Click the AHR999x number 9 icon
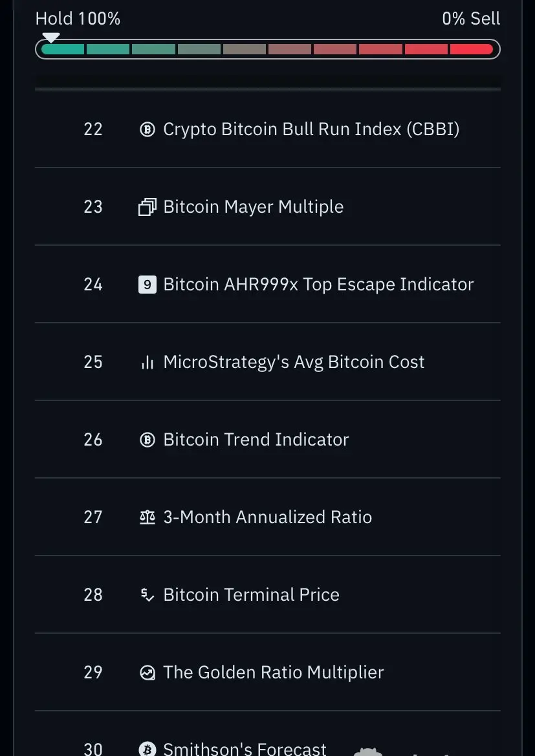 [x=147, y=285]
